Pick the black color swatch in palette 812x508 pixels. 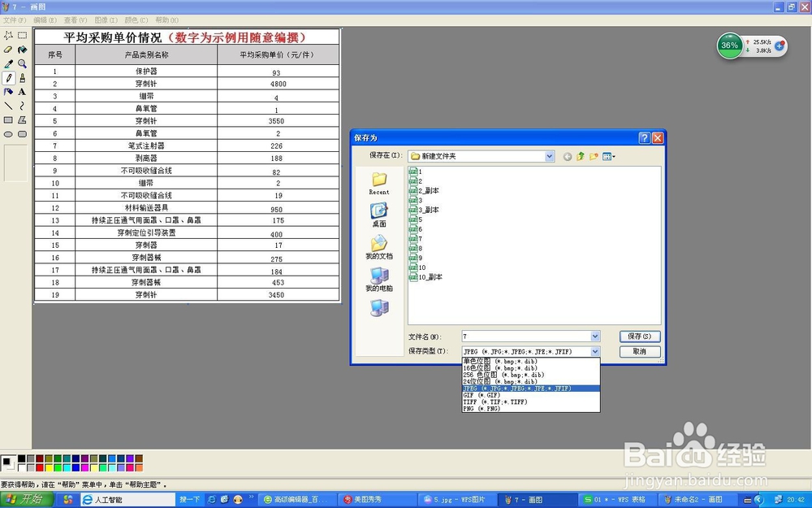tap(22, 458)
